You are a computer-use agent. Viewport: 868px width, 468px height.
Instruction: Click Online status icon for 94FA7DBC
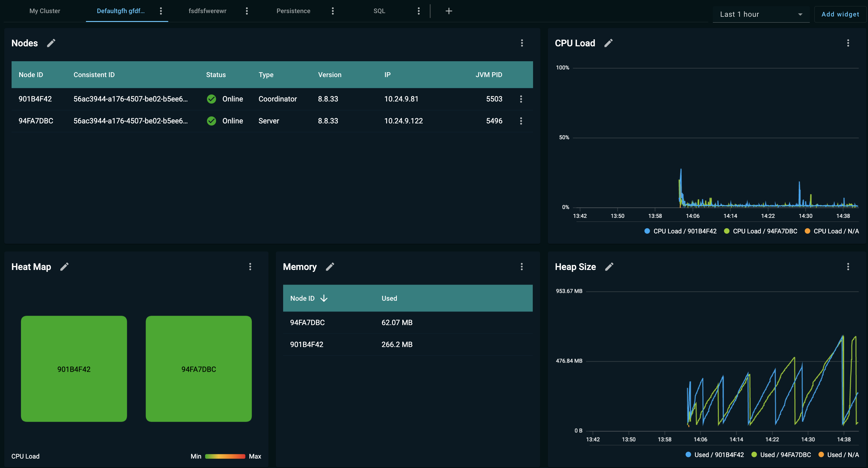tap(212, 121)
